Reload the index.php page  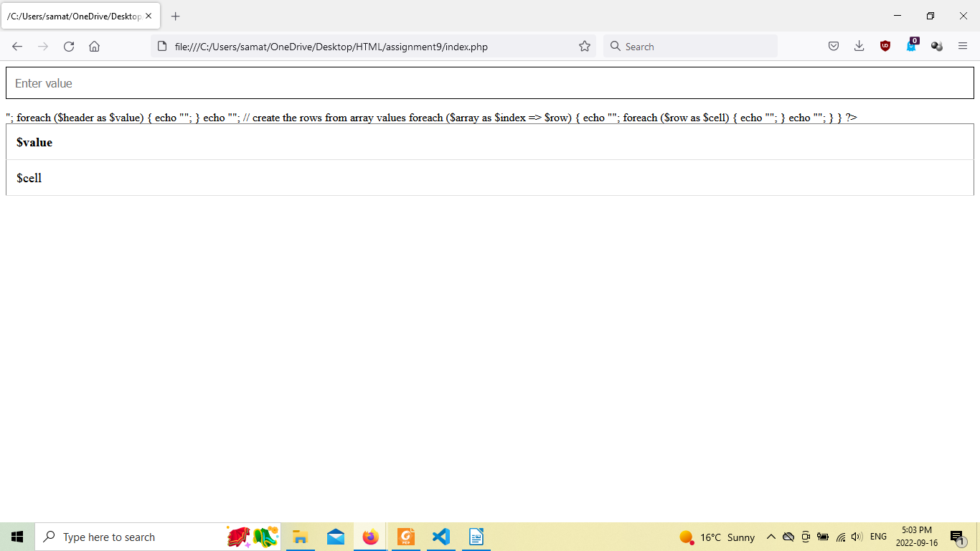68,46
